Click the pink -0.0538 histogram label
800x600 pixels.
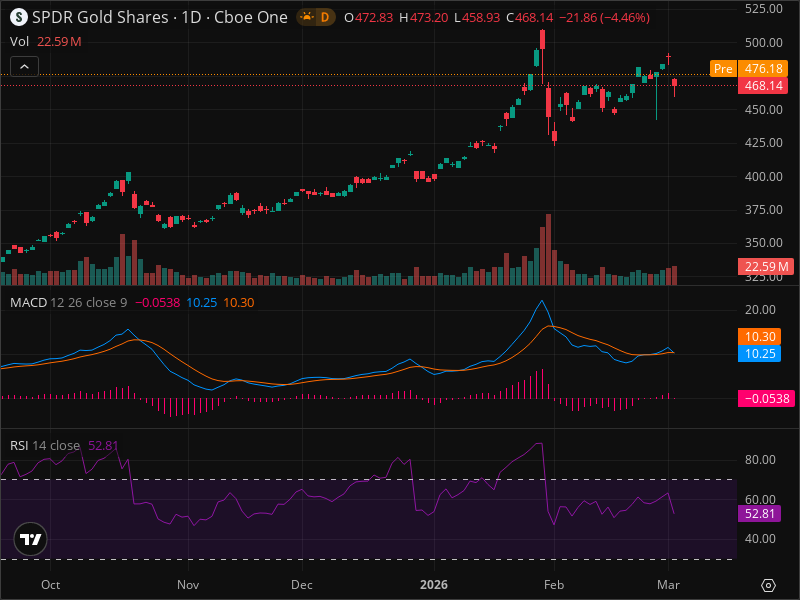tap(766, 398)
